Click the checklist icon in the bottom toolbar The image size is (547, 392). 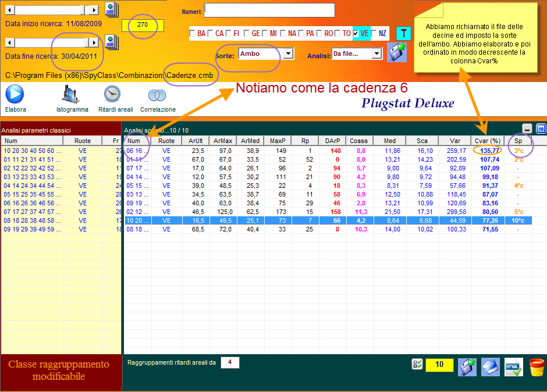(417, 365)
